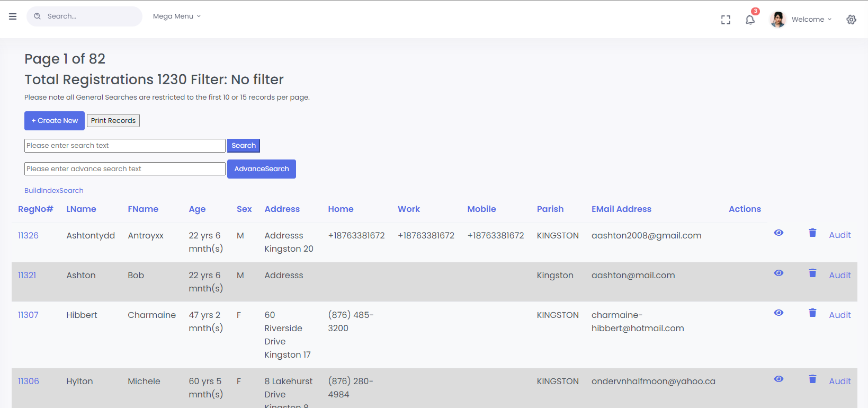
Task: Open the hamburger sidebar menu
Action: (x=13, y=16)
